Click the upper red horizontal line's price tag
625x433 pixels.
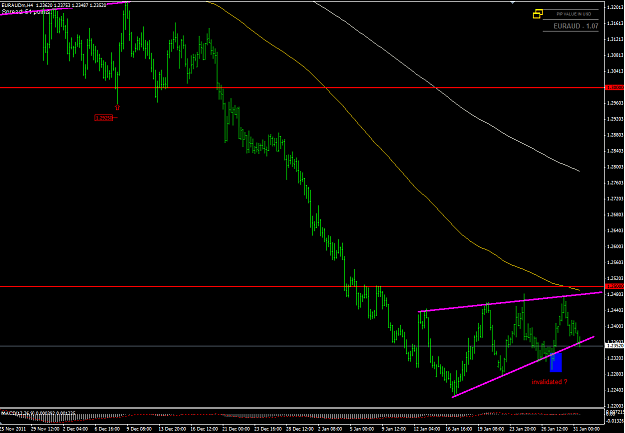(615, 87)
